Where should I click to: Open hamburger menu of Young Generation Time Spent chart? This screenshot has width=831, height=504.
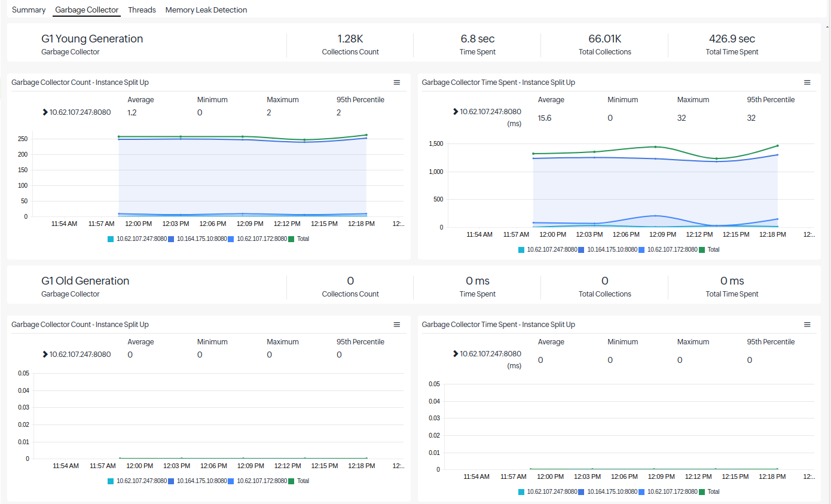click(807, 83)
